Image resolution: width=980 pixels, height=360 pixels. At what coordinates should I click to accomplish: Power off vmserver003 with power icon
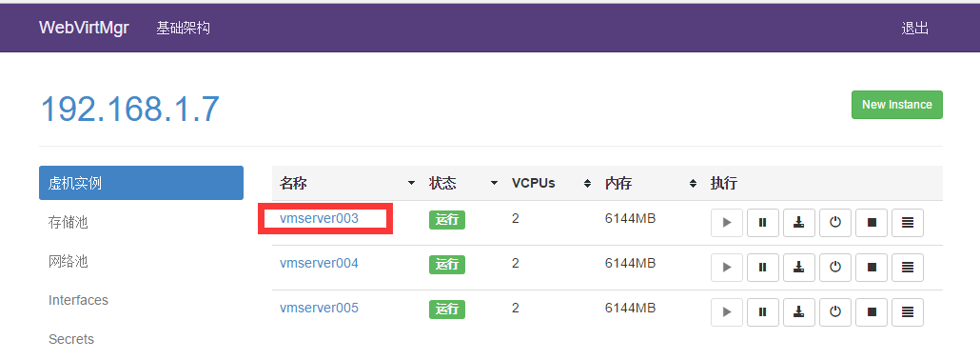pos(835,223)
